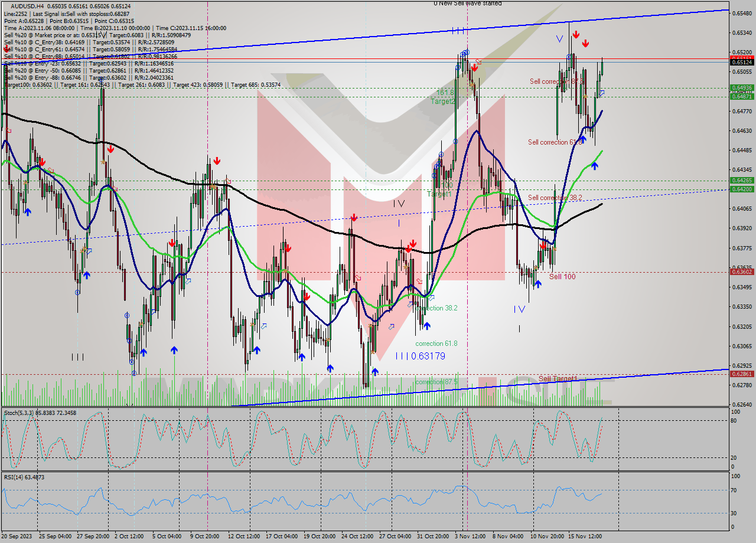Select the red arrow above Sell correction 38.2 text
756x543 pixels.
543,245
